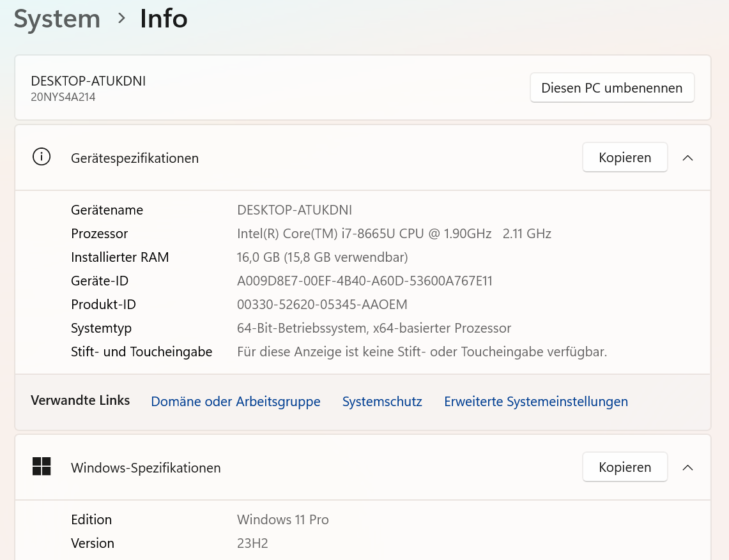Select the Geräte-ID value A009D8E7-00EF
The image size is (729, 560).
[364, 281]
